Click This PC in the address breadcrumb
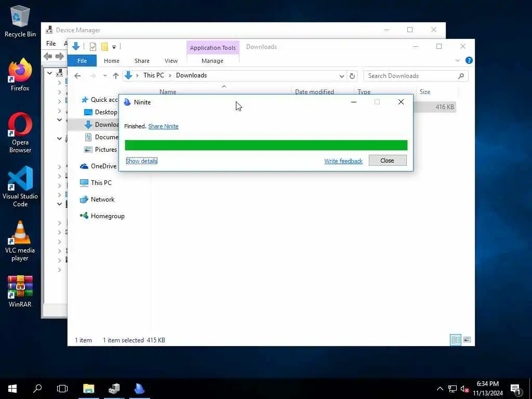532x399 pixels. point(153,75)
